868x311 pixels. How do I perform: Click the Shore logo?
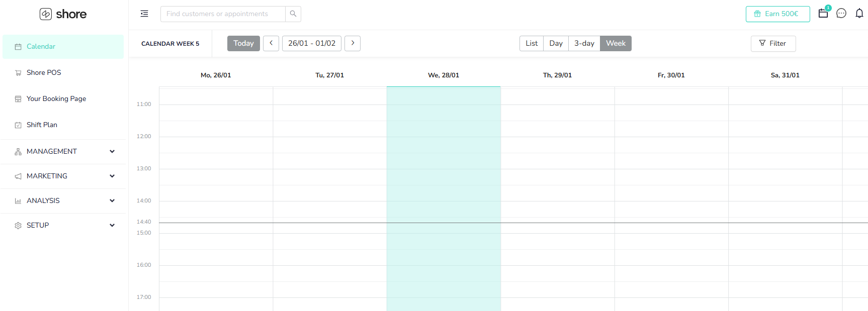pyautogui.click(x=63, y=14)
